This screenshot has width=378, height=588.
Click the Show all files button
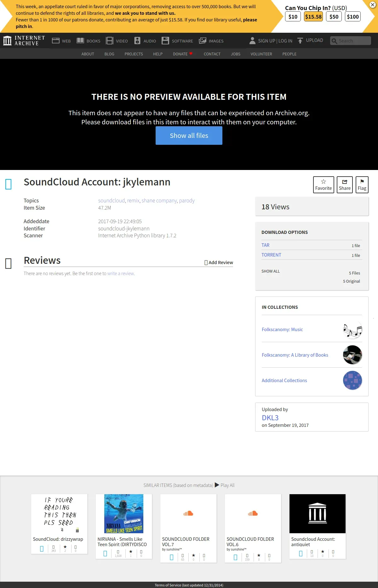(189, 136)
